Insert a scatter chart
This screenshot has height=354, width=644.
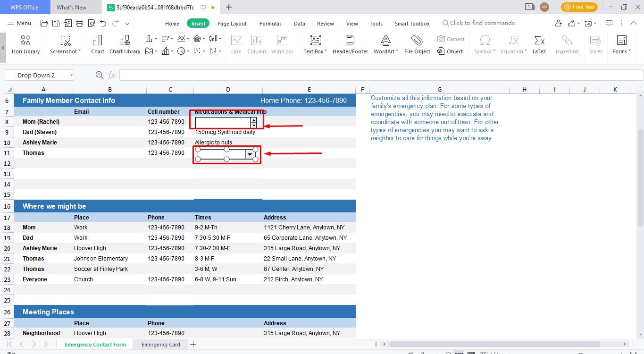click(x=197, y=51)
